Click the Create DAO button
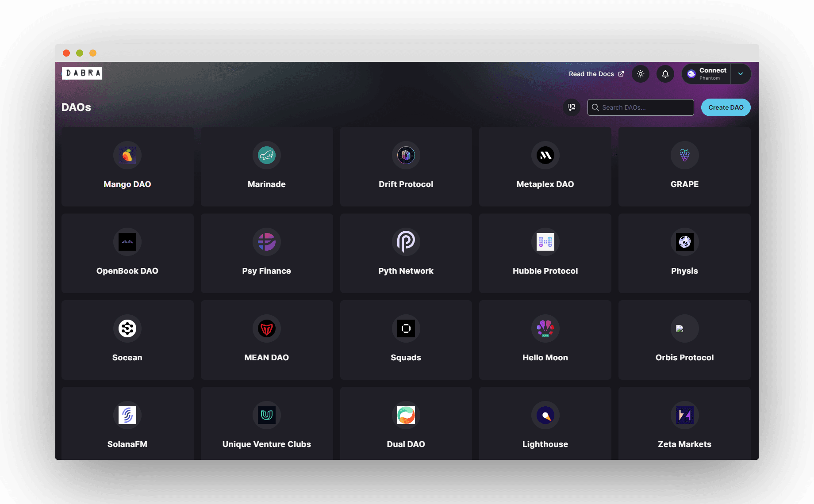Viewport: 814px width, 504px height. tap(726, 107)
